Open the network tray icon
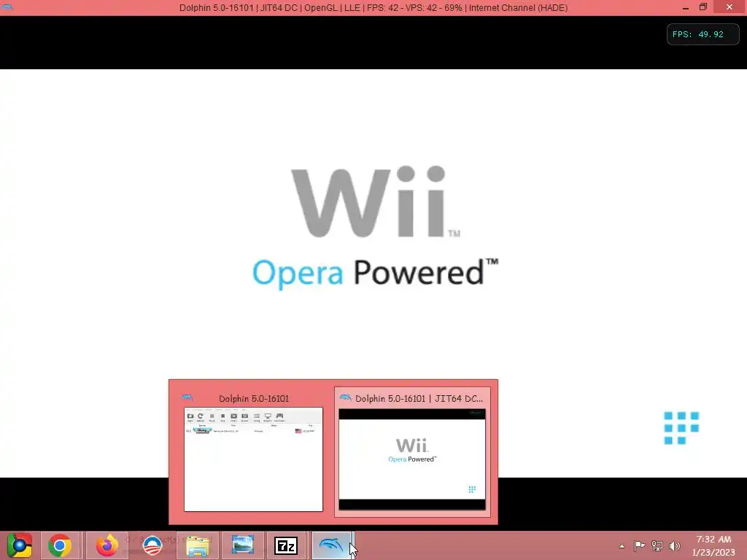The image size is (747, 560). pos(657,546)
